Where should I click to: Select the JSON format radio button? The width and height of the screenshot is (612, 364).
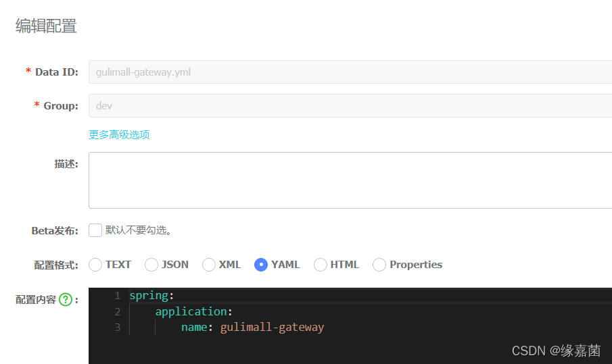(x=151, y=265)
